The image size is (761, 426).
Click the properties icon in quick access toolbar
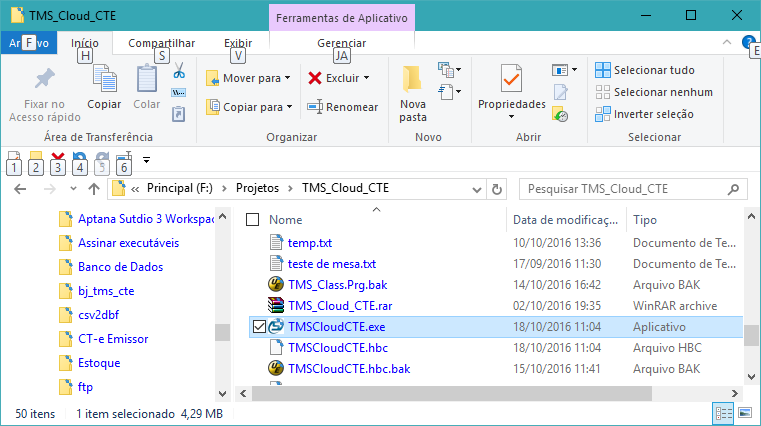coord(14,156)
